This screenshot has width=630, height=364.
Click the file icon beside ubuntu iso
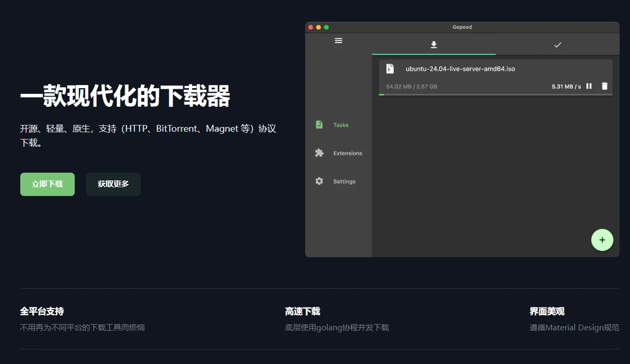390,68
